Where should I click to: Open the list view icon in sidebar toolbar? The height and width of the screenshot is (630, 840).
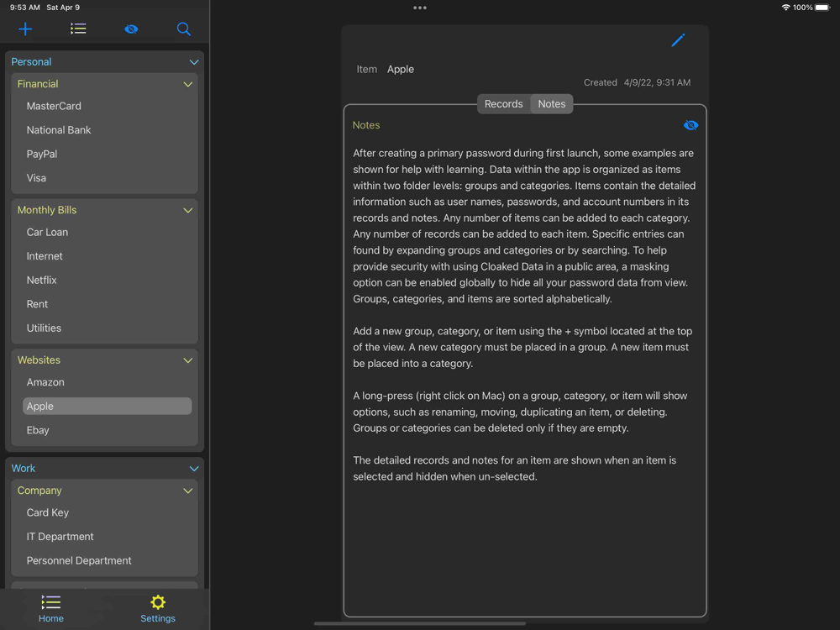pos(78,29)
